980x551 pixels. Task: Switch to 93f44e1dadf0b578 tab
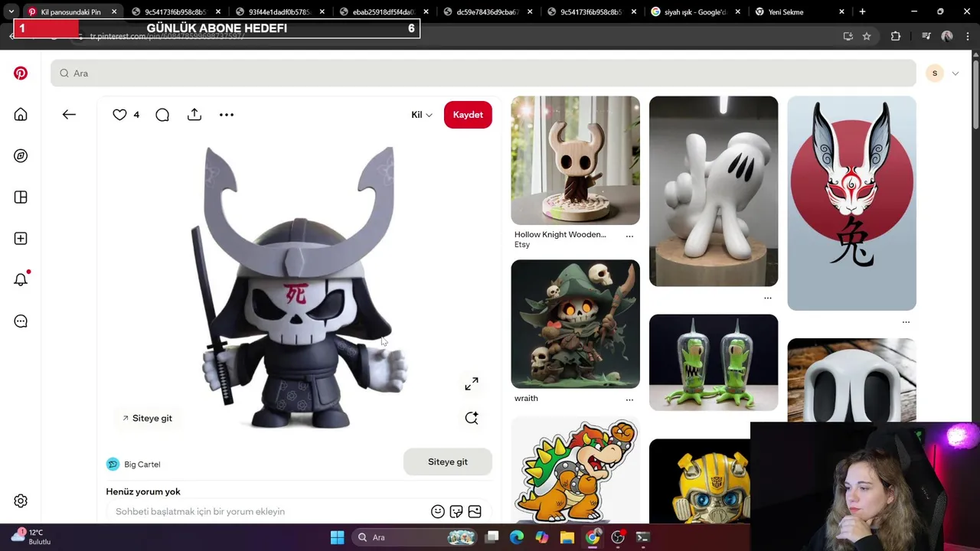coord(279,12)
